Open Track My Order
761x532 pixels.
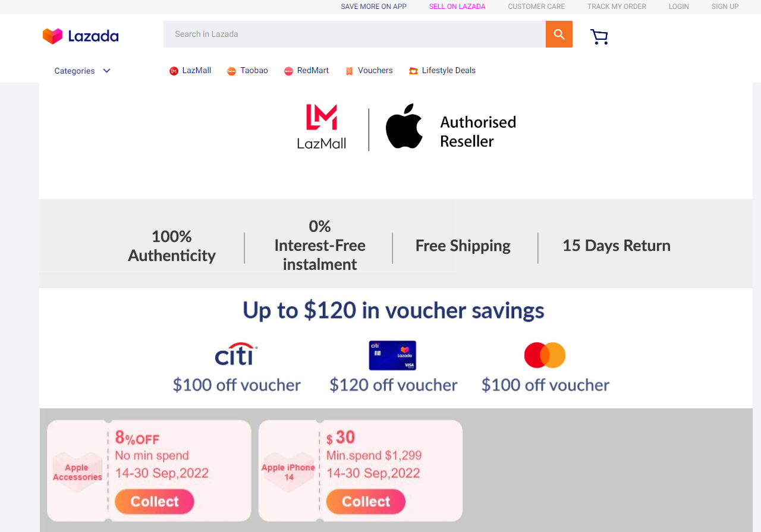tap(617, 7)
